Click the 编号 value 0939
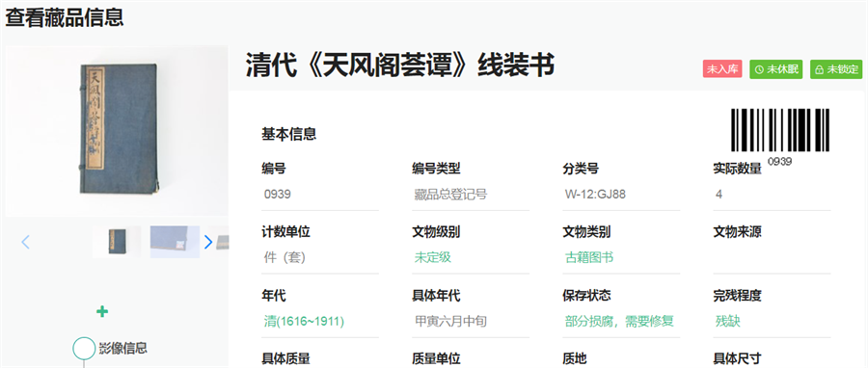 pyautogui.click(x=278, y=195)
